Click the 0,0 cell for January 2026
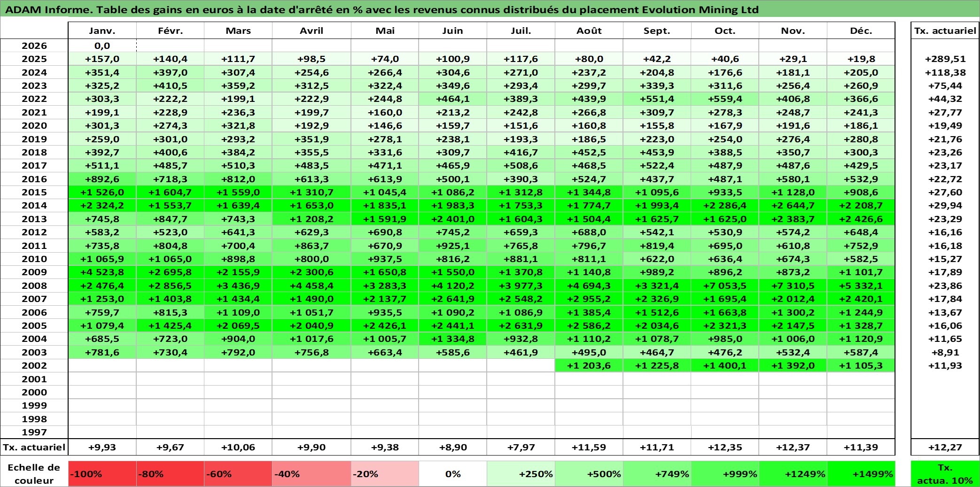 pos(102,46)
